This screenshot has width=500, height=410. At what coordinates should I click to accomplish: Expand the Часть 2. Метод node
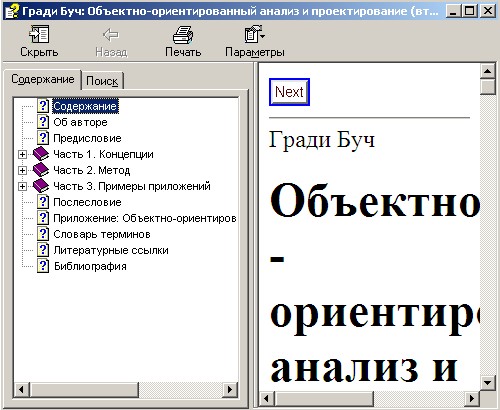(x=22, y=170)
